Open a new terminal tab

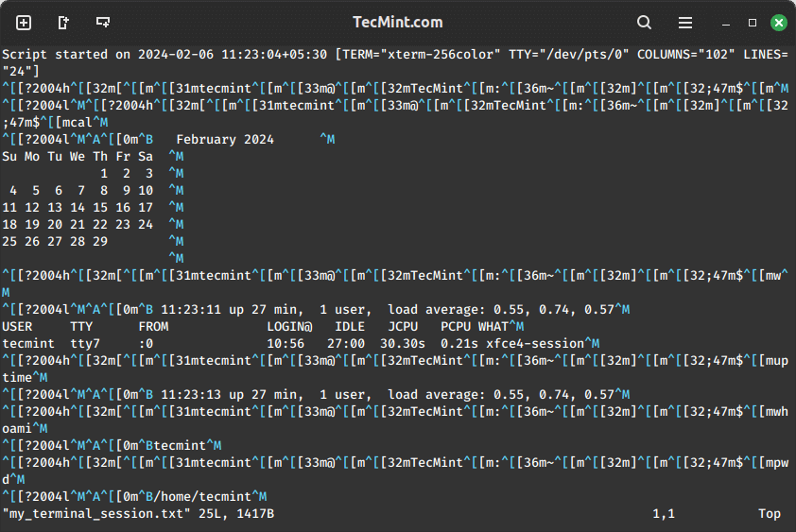pyautogui.click(x=24, y=22)
